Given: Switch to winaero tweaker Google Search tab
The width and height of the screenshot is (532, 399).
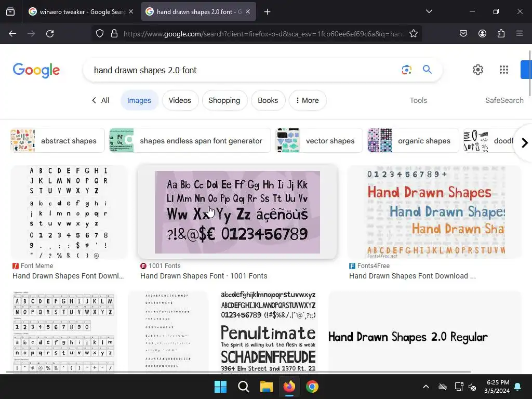Looking at the screenshot, I should pos(82,11).
